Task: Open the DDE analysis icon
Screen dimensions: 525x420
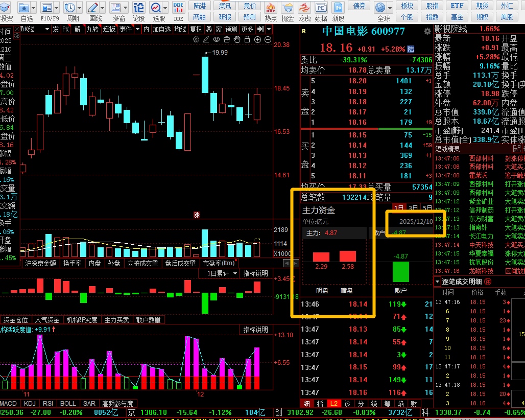Action: click(178, 7)
